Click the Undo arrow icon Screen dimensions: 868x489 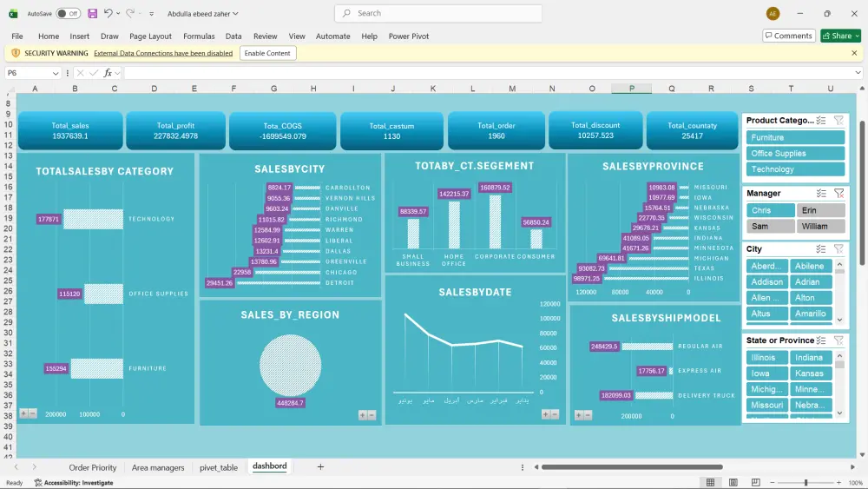(x=108, y=13)
